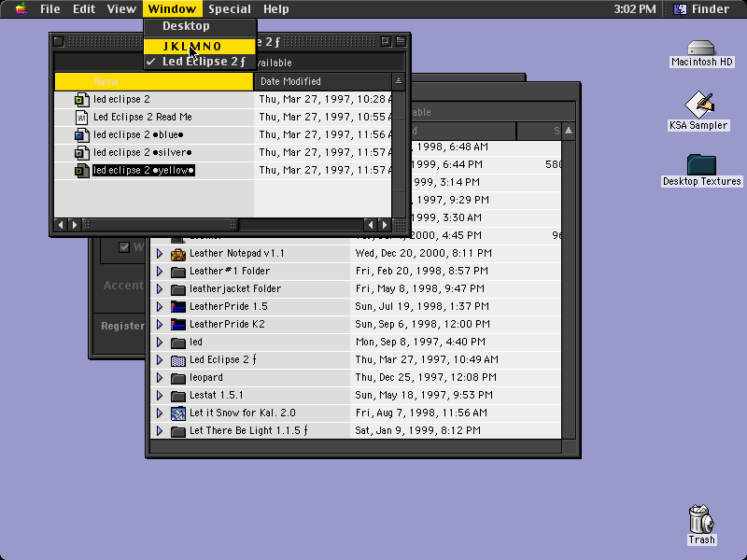The width and height of the screenshot is (747, 560).
Task: Open the File menu
Action: pyautogui.click(x=50, y=9)
